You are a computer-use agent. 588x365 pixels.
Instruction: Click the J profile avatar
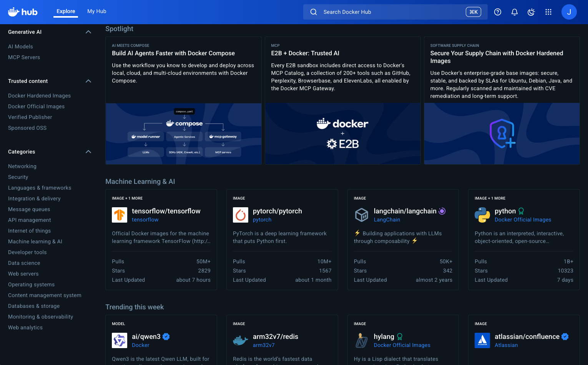[x=569, y=12]
